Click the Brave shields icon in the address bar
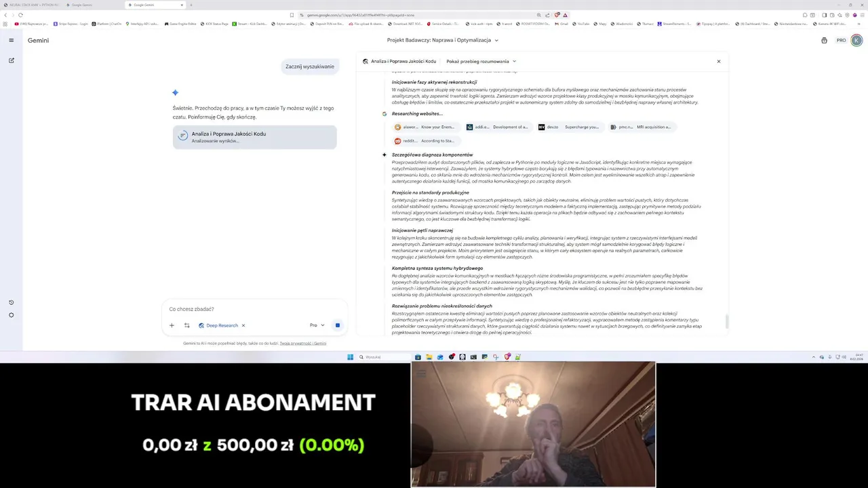The width and height of the screenshot is (868, 488). pyautogui.click(x=557, y=15)
